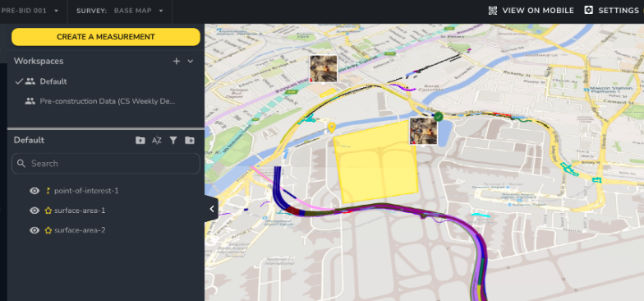
Task: Hide point-of-interest-1 using its eye icon
Action: [x=34, y=191]
